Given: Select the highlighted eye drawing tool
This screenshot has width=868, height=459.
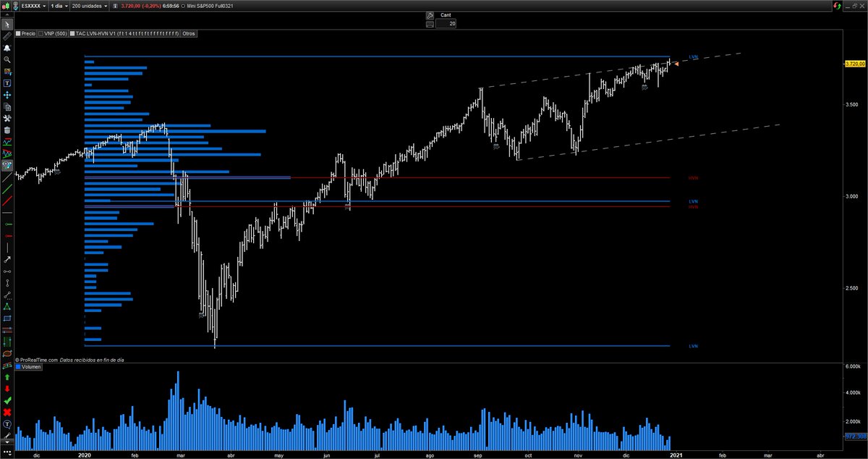Looking at the screenshot, I should pyautogui.click(x=7, y=165).
